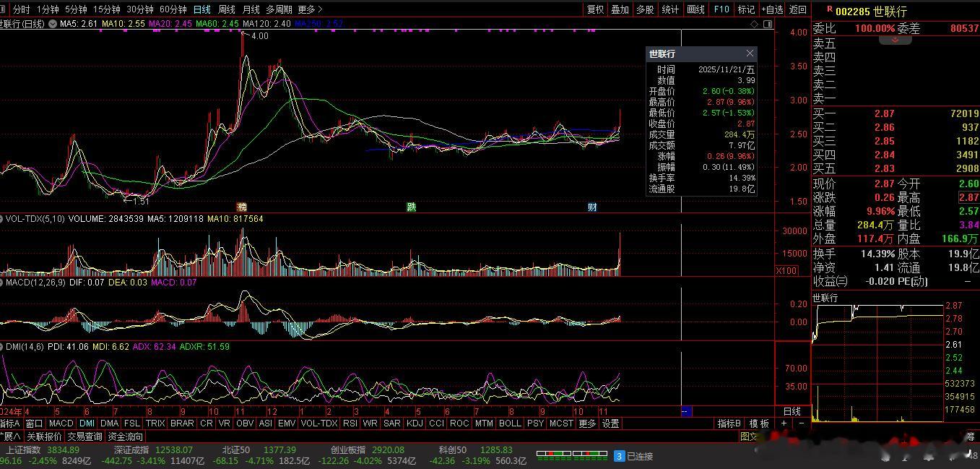The height and width of the screenshot is (469, 980).
Task: Click the diamond marker icon above chart
Action: pyautogui.click(x=755, y=24)
